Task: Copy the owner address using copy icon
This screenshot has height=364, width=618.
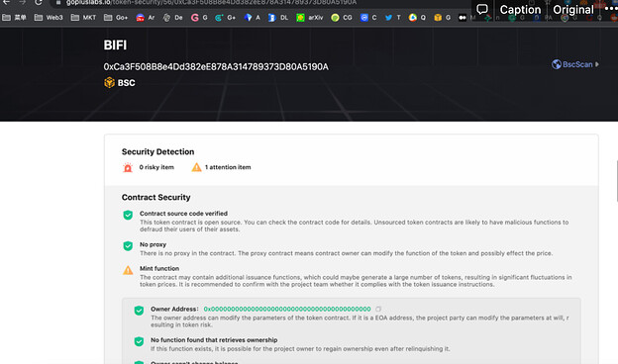Action: tap(378, 309)
